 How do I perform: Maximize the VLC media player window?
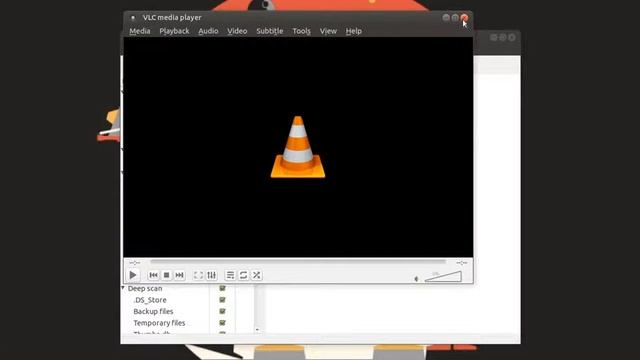455,18
